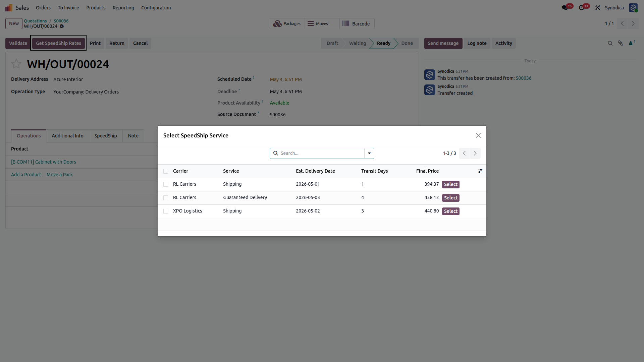Open optional columns settings icon
The width and height of the screenshot is (644, 362).
480,171
